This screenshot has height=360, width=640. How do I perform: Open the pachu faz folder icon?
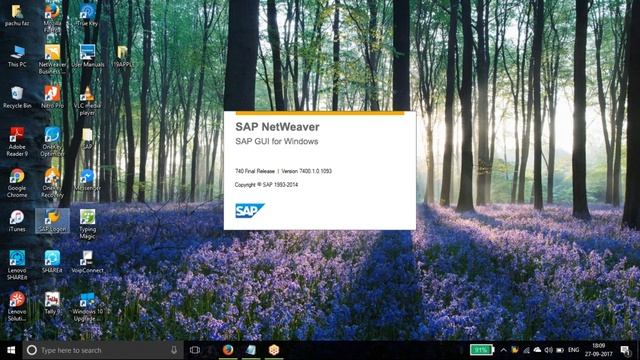pyautogui.click(x=17, y=15)
